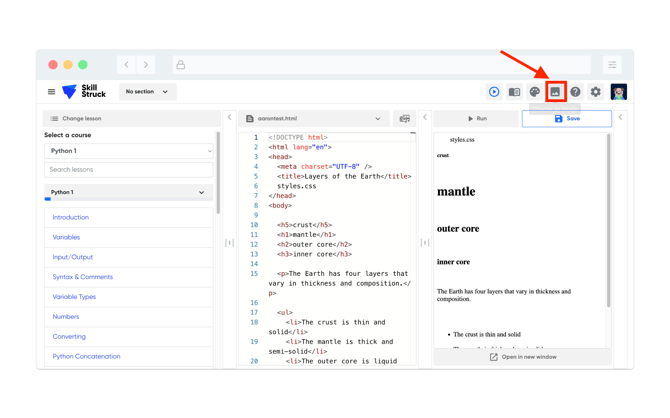
Task: Click the 'Search lessons' input field
Action: (x=129, y=170)
